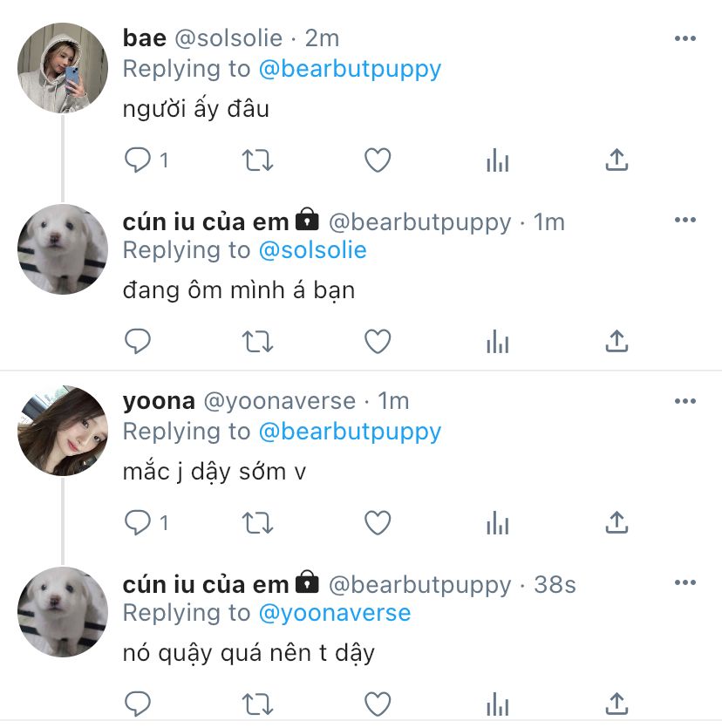Retweet yoona's tweet "mắc j dậy sớm v"

coord(258,523)
